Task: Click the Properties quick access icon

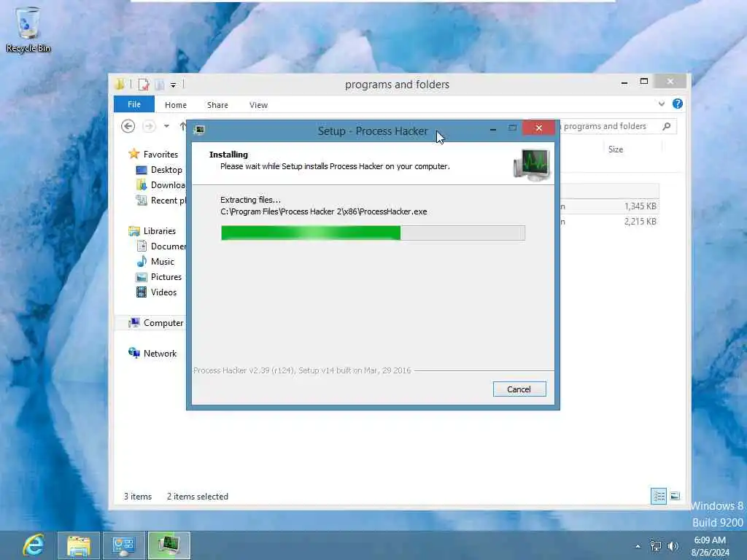Action: [144, 85]
